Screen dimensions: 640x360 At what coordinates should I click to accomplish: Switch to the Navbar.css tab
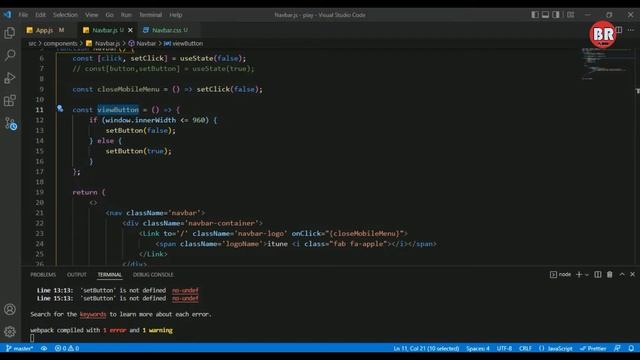pyautogui.click(x=169, y=30)
